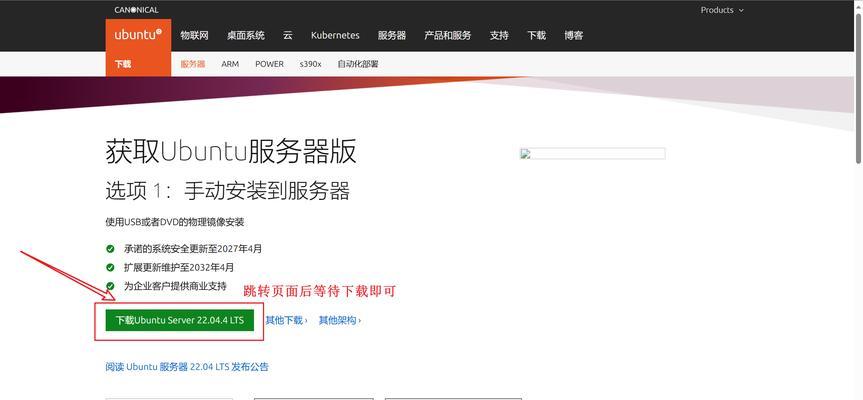Click the text 扩展更新维护至2032年4月
The image size is (863, 400).
(179, 267)
